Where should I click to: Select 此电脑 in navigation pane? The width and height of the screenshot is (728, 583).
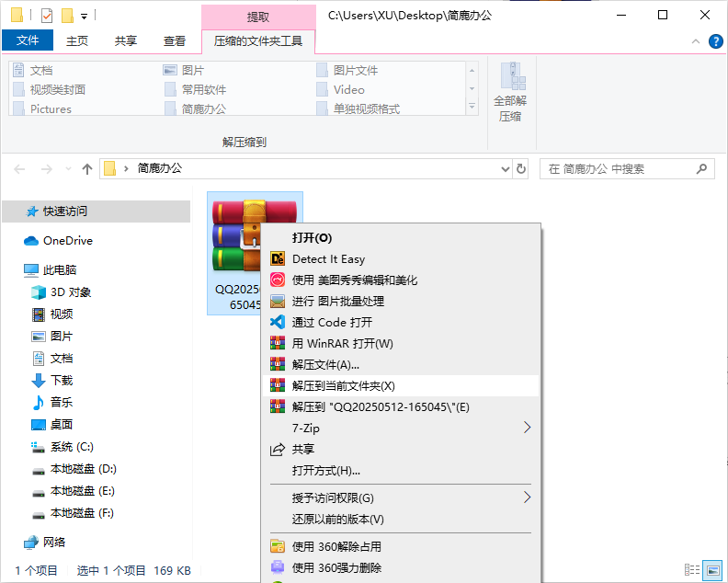pyautogui.click(x=51, y=270)
